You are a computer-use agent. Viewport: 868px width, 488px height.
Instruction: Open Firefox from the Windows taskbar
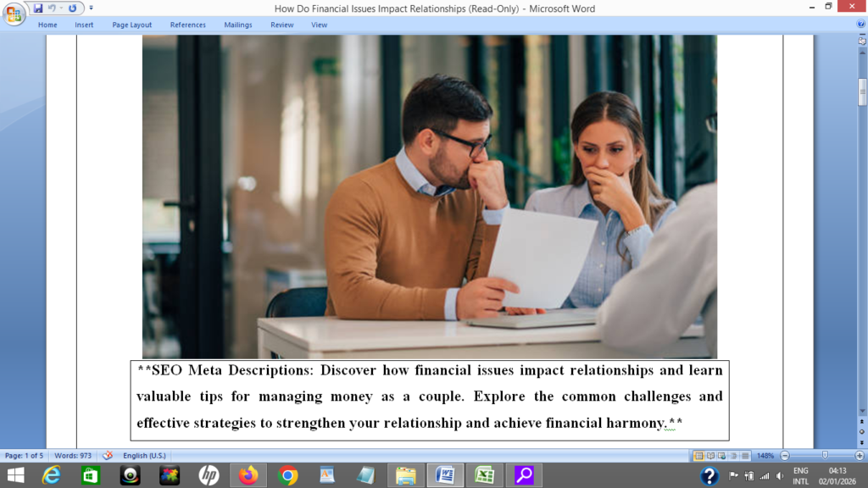click(x=248, y=475)
